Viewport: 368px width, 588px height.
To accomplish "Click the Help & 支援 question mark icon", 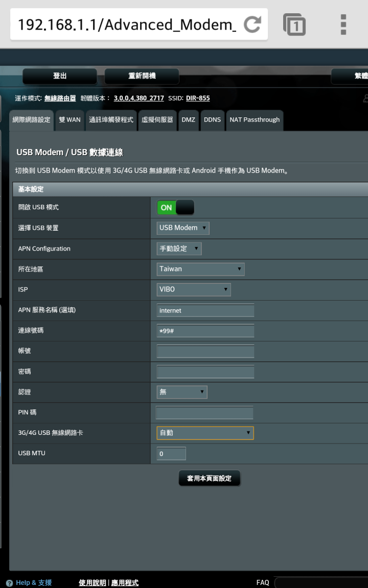I will point(9,583).
